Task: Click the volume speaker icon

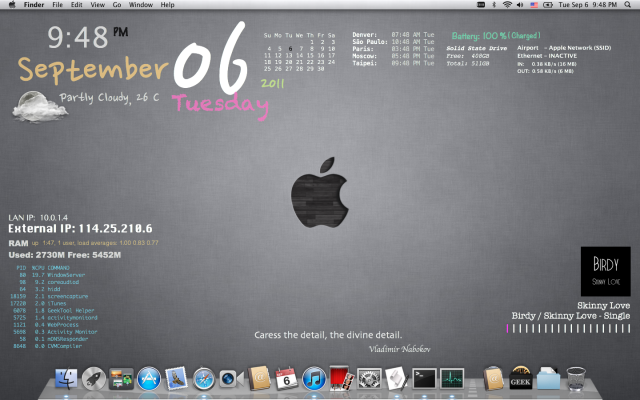Action: click(x=520, y=5)
